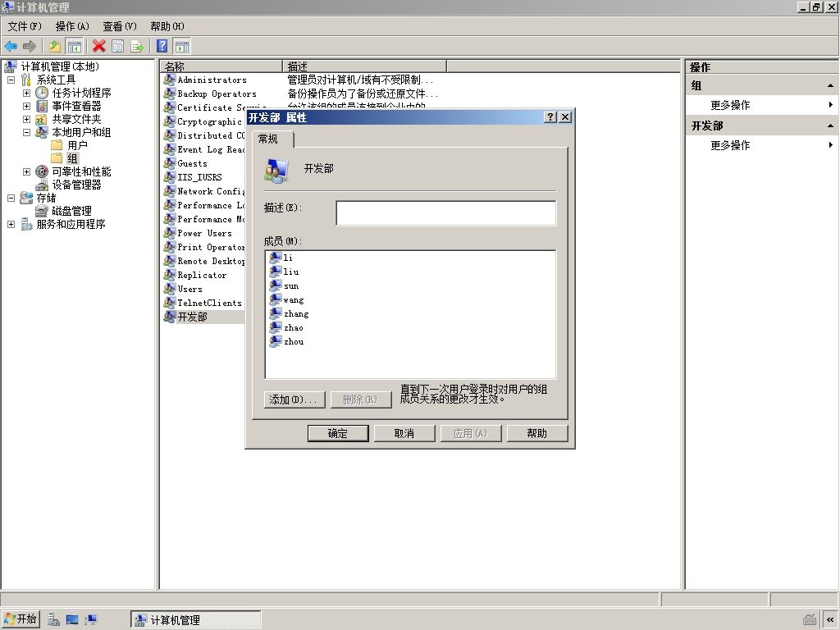Open the 操作(A) menu
Viewport: 840px width, 630px height.
(72, 26)
